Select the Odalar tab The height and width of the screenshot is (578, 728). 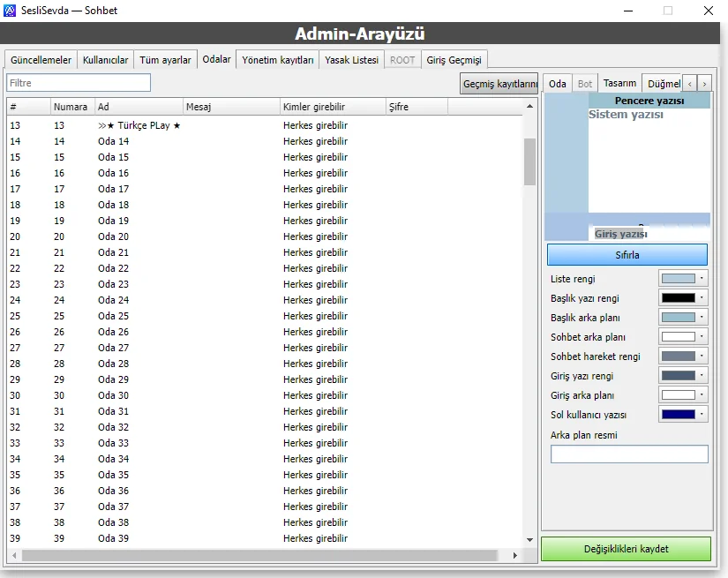coord(216,59)
